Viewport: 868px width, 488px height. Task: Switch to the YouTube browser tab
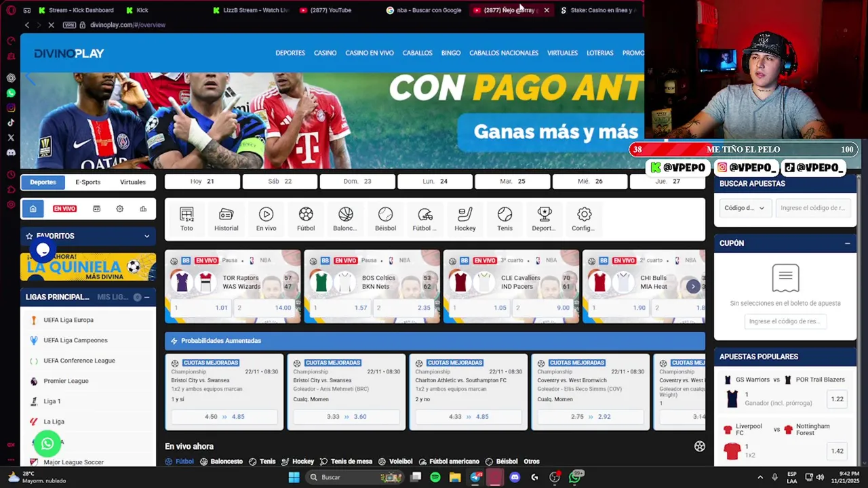[x=330, y=10]
